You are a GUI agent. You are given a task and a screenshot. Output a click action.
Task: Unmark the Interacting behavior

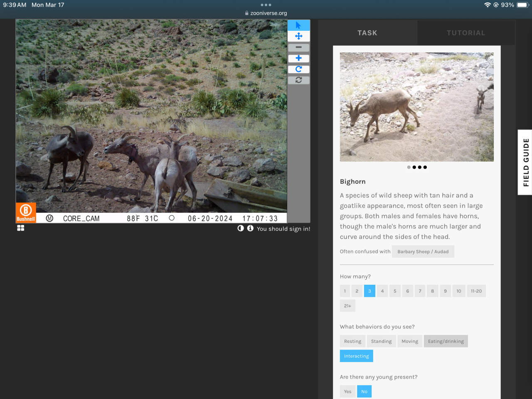356,356
